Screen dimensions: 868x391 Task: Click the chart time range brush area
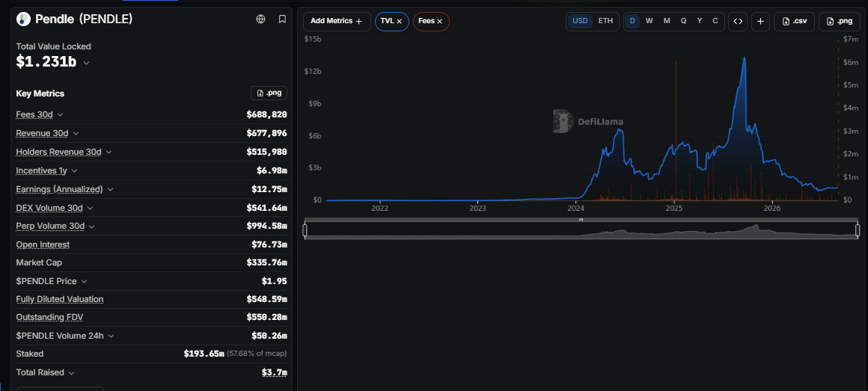(581, 230)
